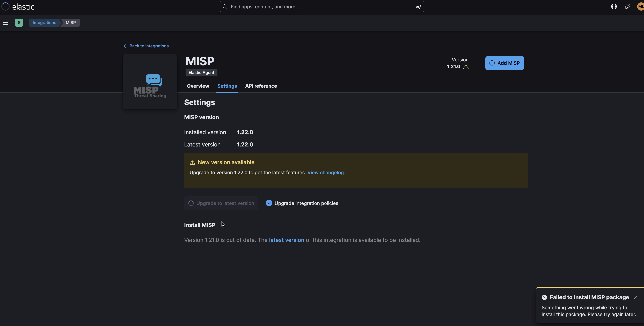Switch to the Overview tab
This screenshot has width=644, height=326.
(x=198, y=86)
